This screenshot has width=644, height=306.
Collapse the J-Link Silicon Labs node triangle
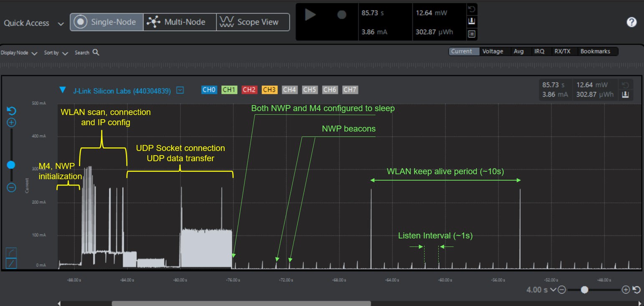click(63, 90)
